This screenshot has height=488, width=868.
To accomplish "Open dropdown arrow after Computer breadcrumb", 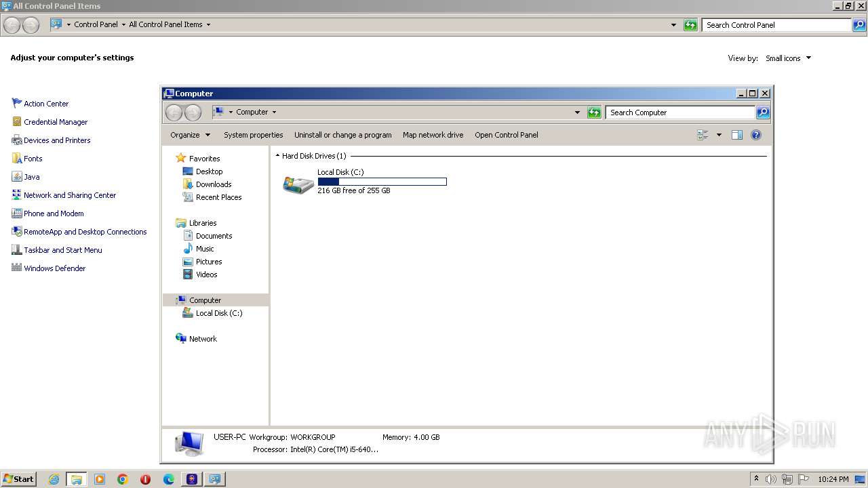I will click(x=274, y=112).
